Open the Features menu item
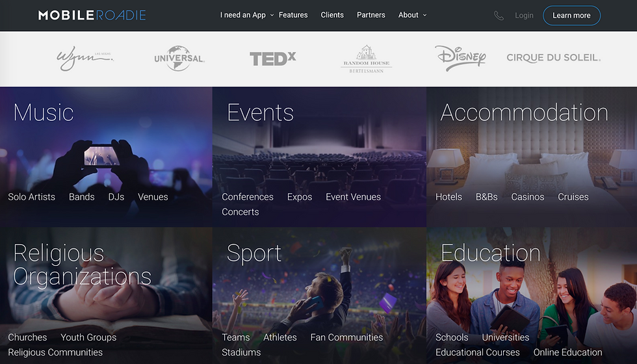637x364 pixels. [x=293, y=15]
